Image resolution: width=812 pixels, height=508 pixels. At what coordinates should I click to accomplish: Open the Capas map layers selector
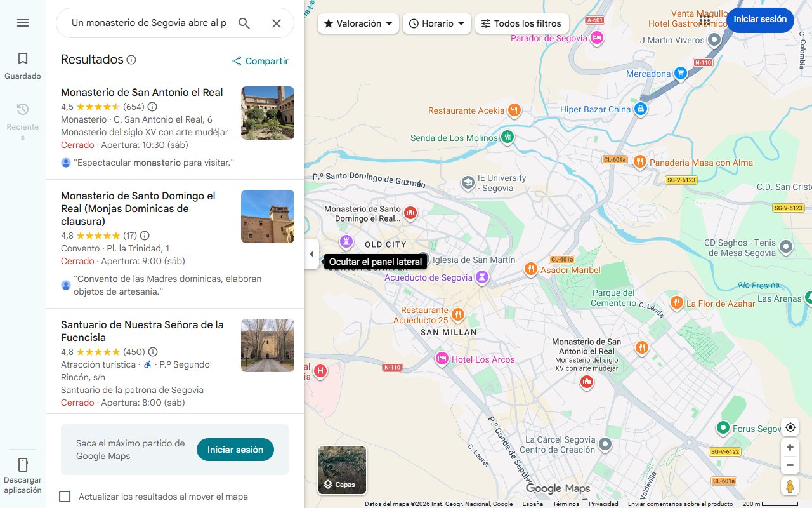coord(341,470)
